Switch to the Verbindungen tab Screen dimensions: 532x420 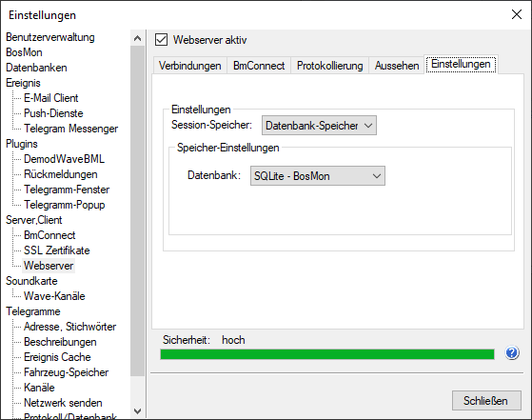point(190,66)
